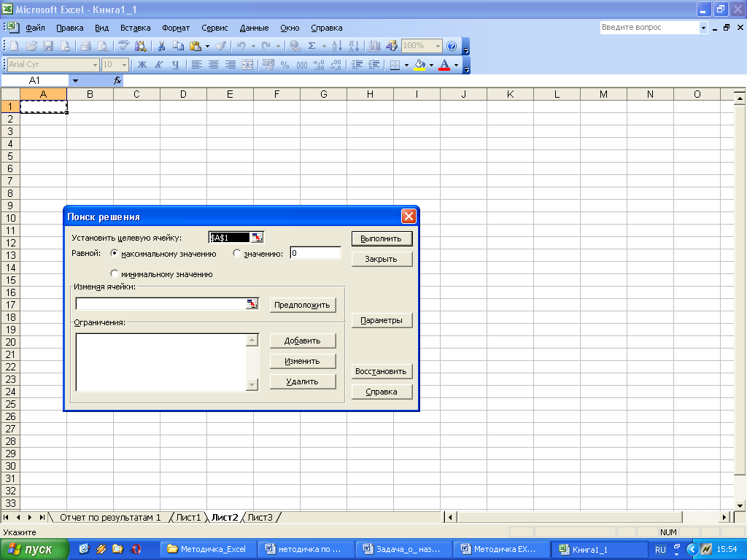The image size is (747, 560).
Task: Toggle underline Ч formatting
Action: coord(176,65)
